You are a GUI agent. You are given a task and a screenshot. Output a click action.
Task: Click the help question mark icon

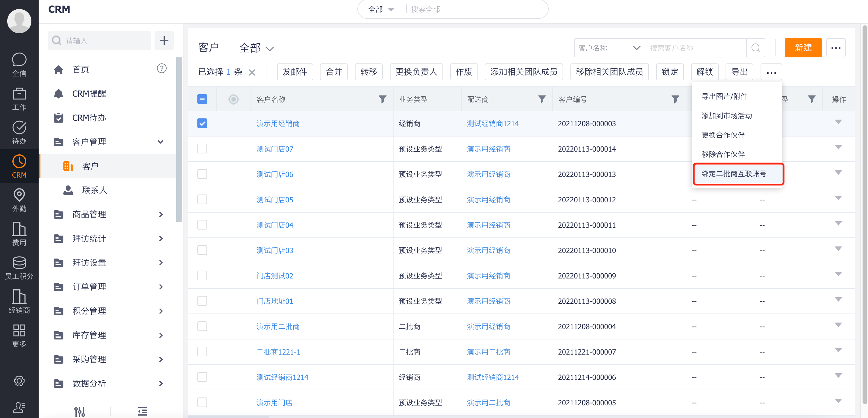click(x=162, y=69)
